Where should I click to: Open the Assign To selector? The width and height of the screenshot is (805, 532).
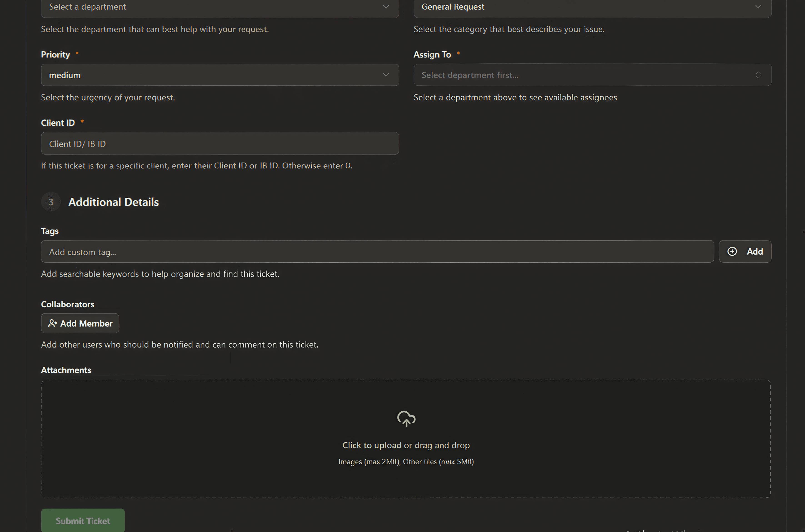click(x=592, y=75)
